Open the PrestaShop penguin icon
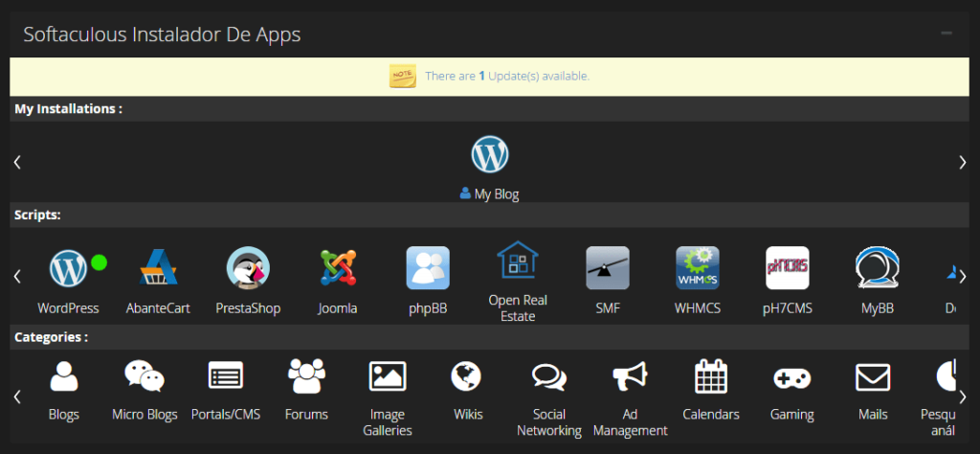 click(248, 267)
